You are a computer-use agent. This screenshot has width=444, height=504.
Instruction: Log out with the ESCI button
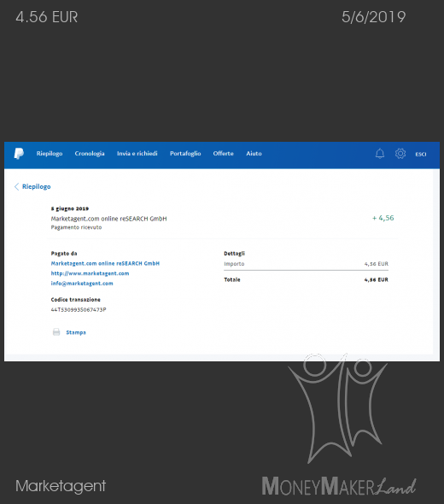(x=421, y=155)
